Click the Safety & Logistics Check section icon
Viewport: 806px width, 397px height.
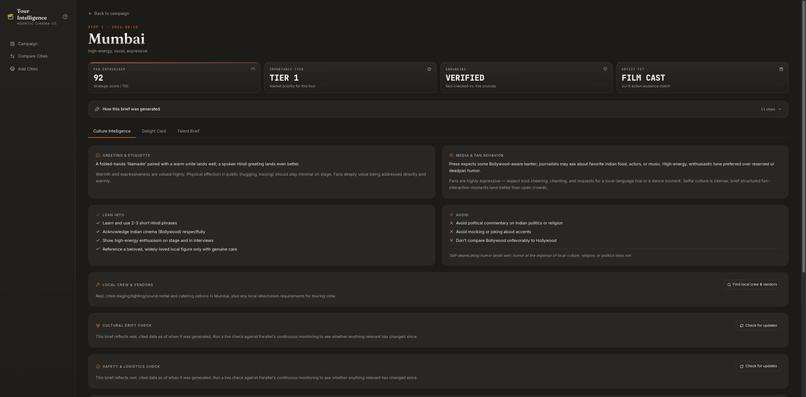pyautogui.click(x=98, y=367)
